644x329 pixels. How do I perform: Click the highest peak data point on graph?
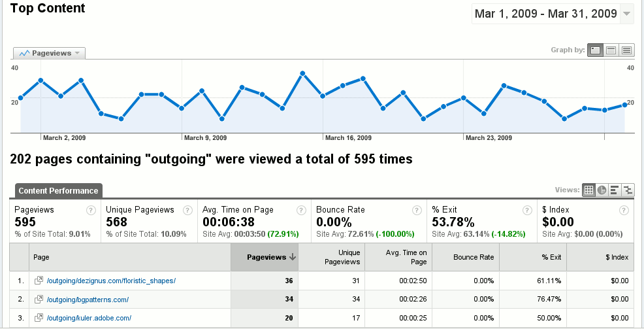pyautogui.click(x=303, y=73)
